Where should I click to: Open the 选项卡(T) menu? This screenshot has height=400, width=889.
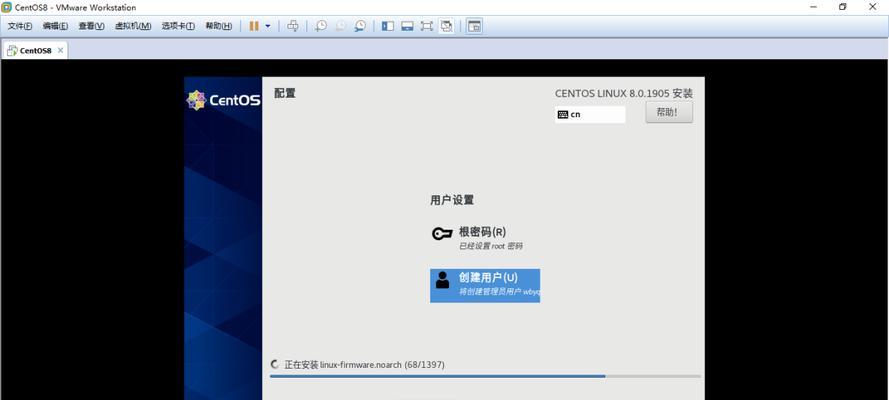[x=177, y=26]
